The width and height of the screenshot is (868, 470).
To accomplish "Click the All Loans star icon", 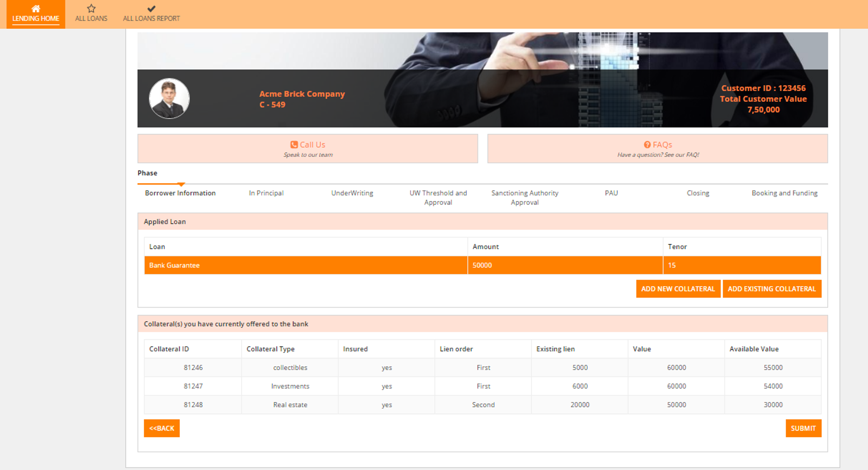I will point(91,8).
